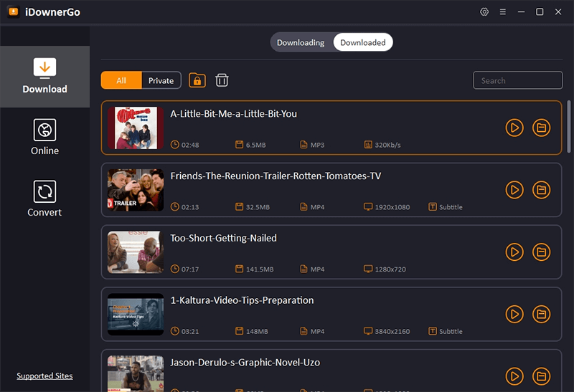Image resolution: width=574 pixels, height=392 pixels.
Task: Open folder for Friends Reunion Trailer
Action: [541, 190]
